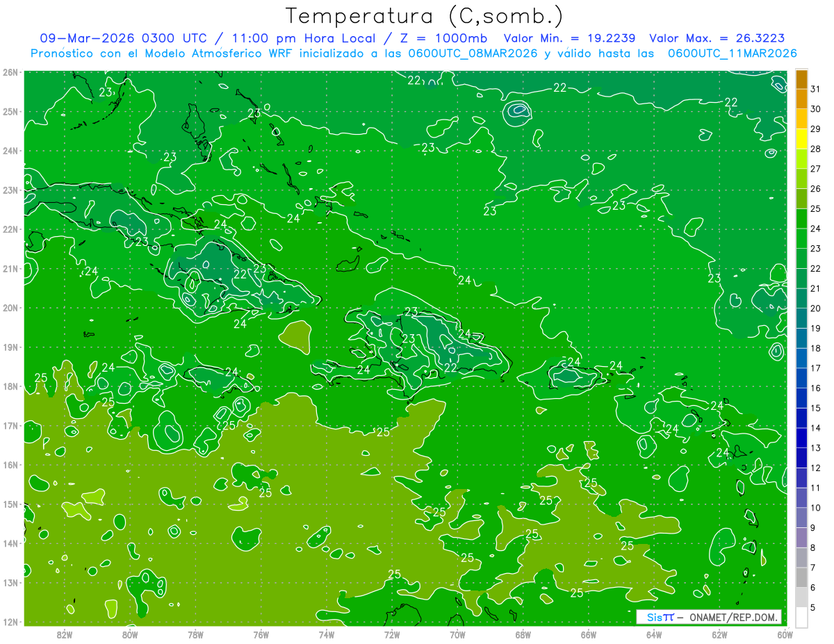Click the blue "Sisπ" logo text
This screenshot has width=834, height=644.
tap(660, 617)
